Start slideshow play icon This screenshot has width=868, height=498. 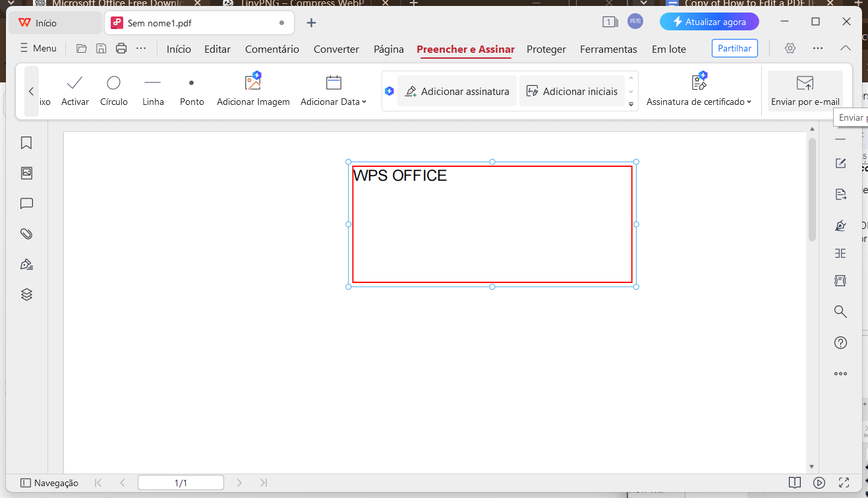(x=819, y=483)
